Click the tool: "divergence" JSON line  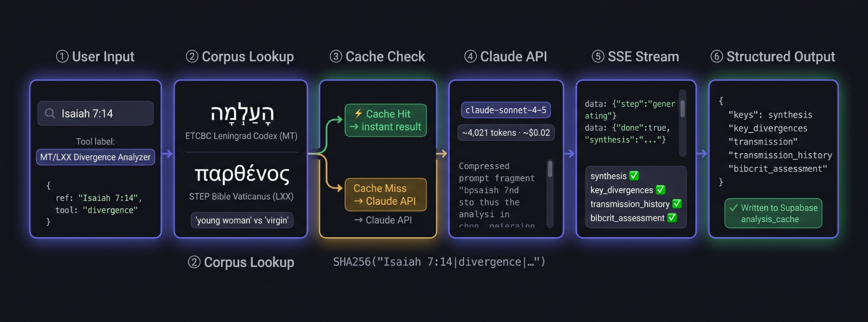coord(97,210)
